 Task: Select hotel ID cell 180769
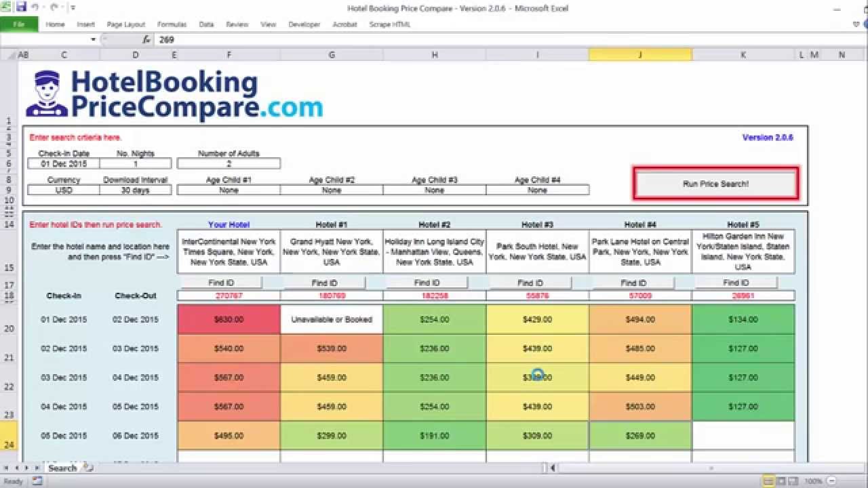[x=332, y=296]
